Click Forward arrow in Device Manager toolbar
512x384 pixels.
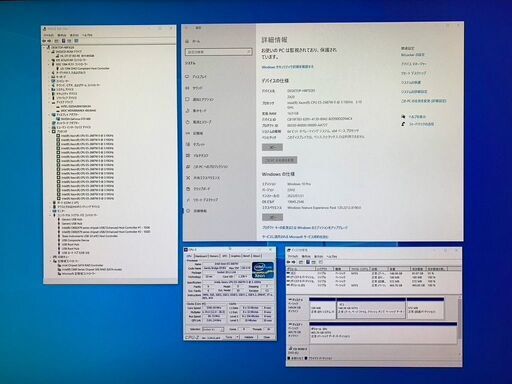click(50, 41)
